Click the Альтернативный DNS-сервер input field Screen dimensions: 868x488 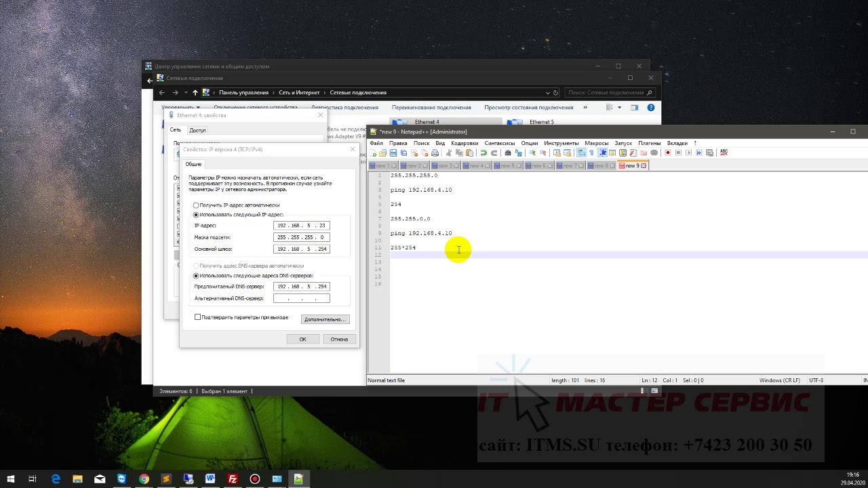click(301, 298)
